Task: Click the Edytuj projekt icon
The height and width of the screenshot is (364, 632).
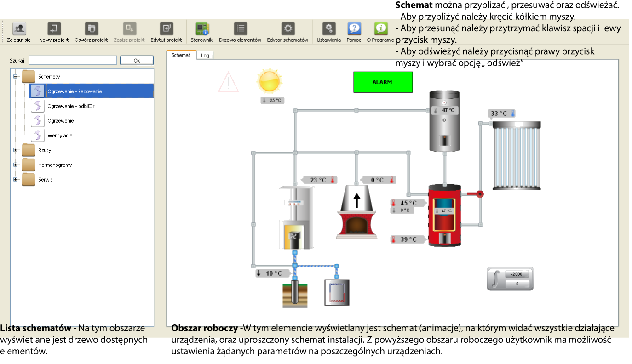Action: click(x=166, y=29)
